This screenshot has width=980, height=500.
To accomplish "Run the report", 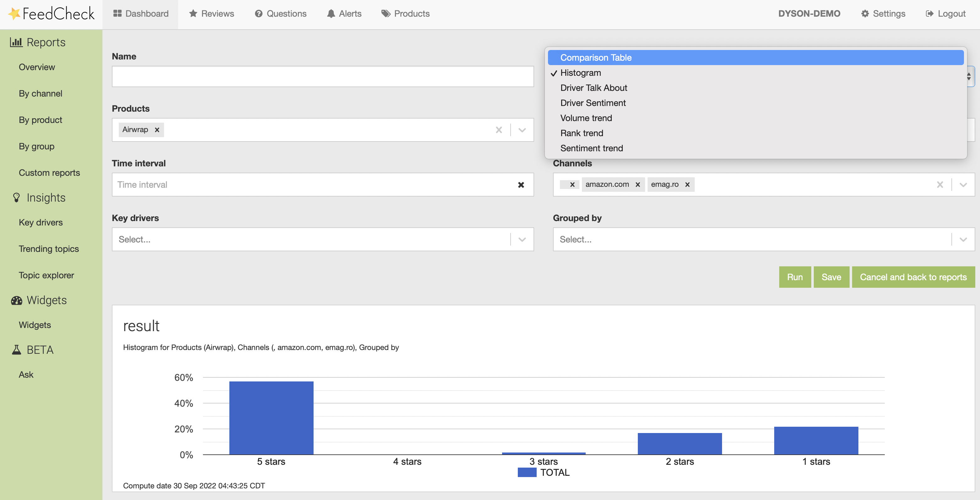I will point(795,277).
